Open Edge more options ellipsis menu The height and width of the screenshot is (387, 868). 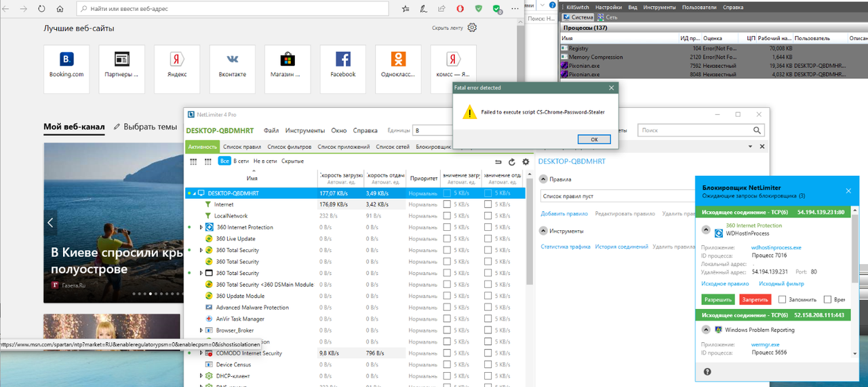pyautogui.click(x=515, y=10)
